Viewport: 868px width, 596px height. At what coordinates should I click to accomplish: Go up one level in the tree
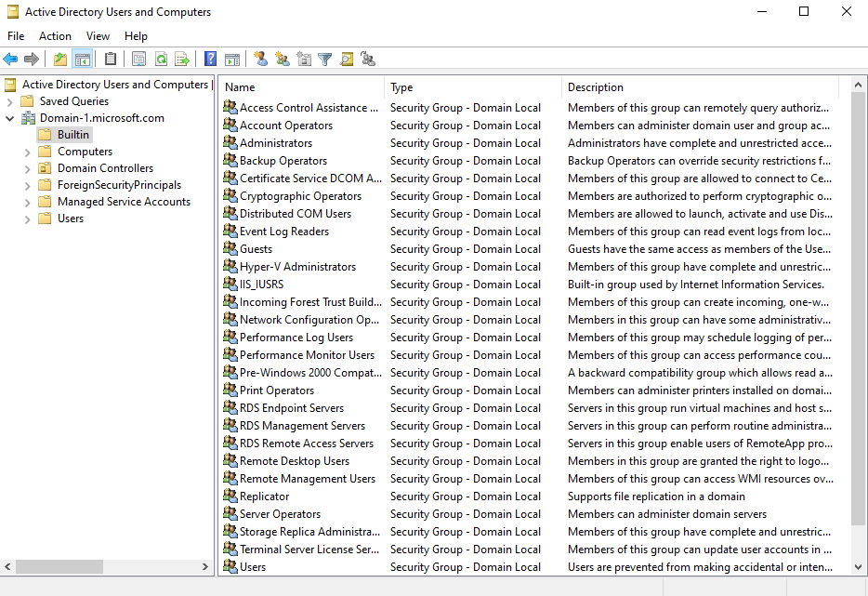[x=59, y=59]
